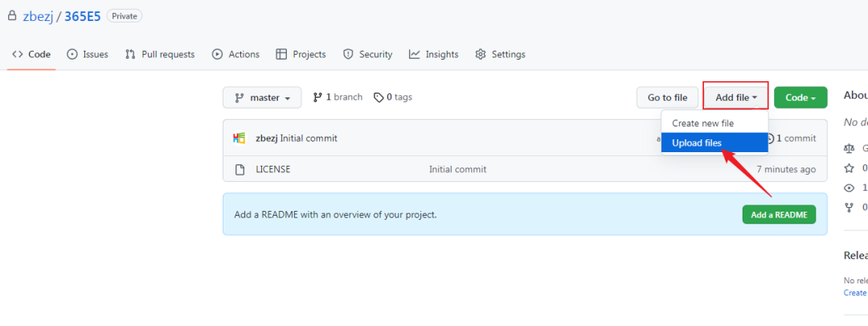This screenshot has height=326, width=868.
Task: View the 1 commit history link
Action: pos(796,138)
